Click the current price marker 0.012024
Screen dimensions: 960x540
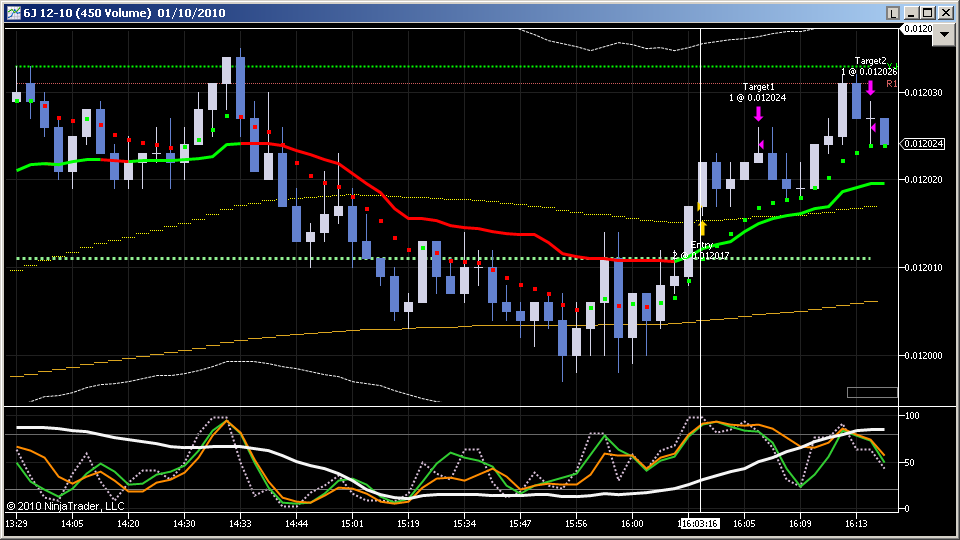tap(923, 144)
